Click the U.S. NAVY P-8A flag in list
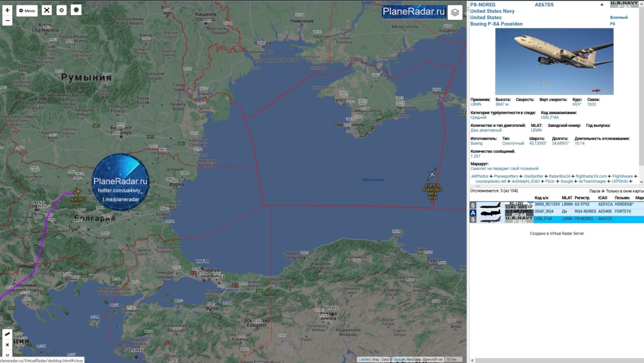 [519, 219]
